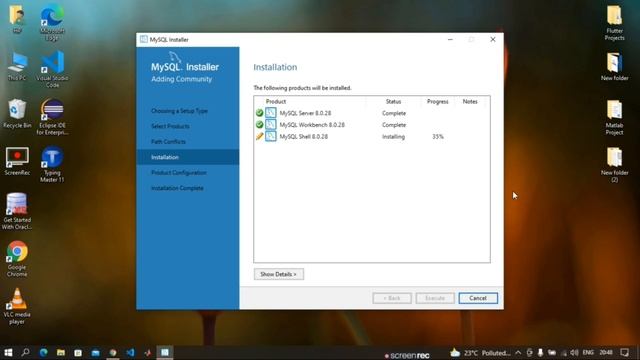Select the This PC desktop icon
Viewport: 640px width, 360px height.
pyautogui.click(x=17, y=67)
